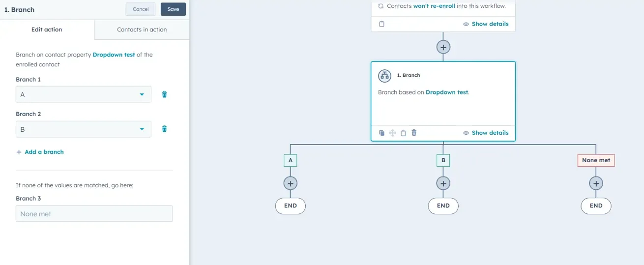644x265 pixels.
Task: Add an action under branch A
Action: point(291,183)
